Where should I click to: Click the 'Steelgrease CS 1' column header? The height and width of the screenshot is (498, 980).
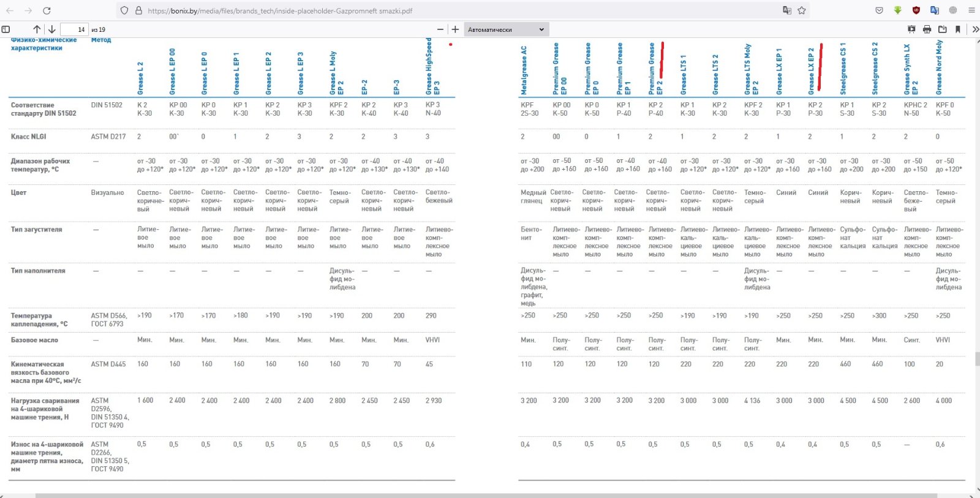[x=843, y=68]
